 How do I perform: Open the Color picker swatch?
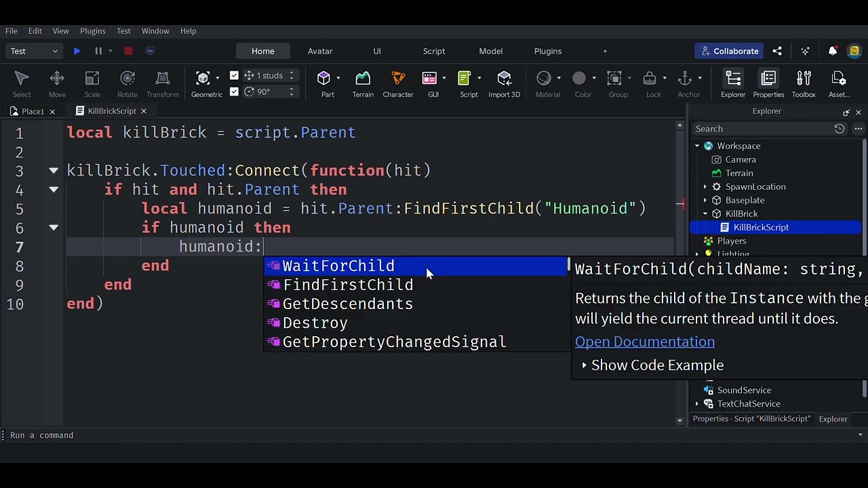[579, 79]
